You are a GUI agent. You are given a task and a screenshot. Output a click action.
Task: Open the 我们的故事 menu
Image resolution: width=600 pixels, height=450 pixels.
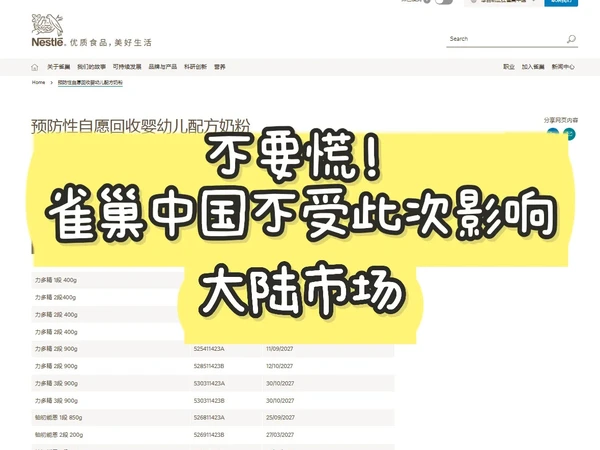(x=91, y=67)
